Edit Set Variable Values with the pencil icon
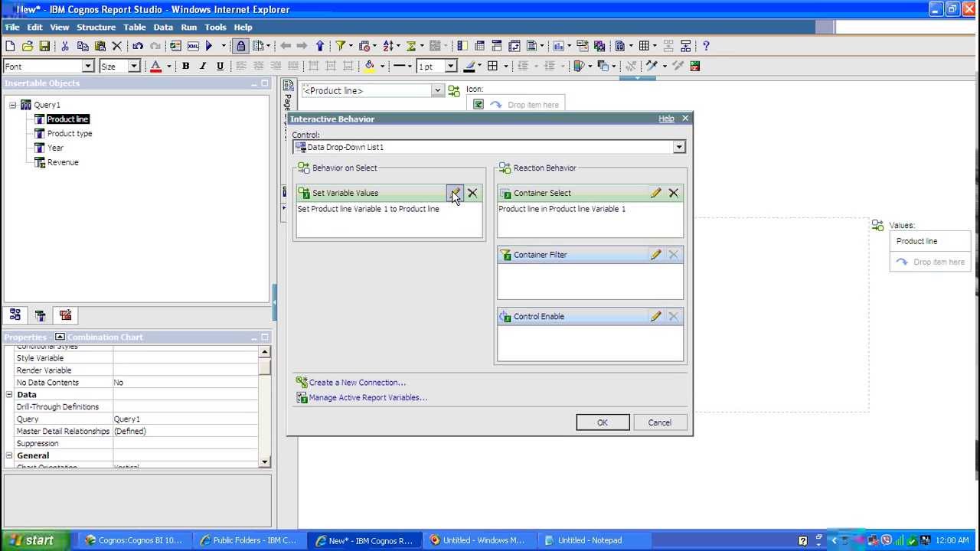Image resolution: width=980 pixels, height=551 pixels. [455, 193]
